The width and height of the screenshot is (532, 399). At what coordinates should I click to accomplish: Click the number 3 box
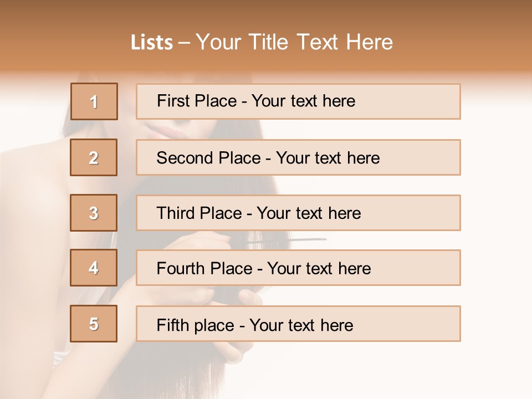click(x=94, y=213)
